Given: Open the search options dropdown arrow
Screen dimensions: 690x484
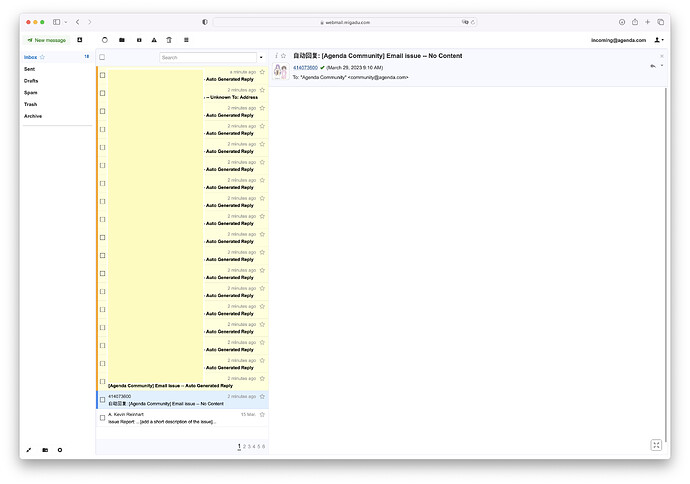Looking at the screenshot, I should click(x=261, y=58).
